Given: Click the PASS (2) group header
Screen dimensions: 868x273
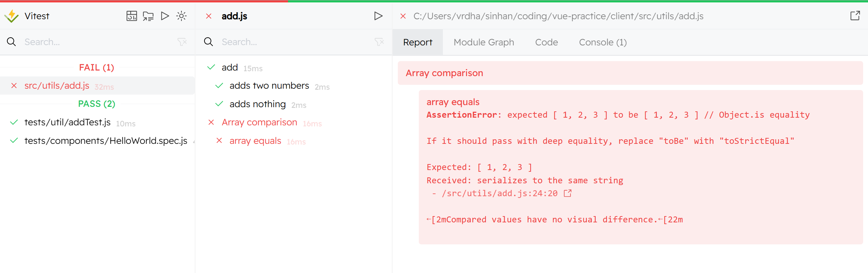Looking at the screenshot, I should 96,104.
